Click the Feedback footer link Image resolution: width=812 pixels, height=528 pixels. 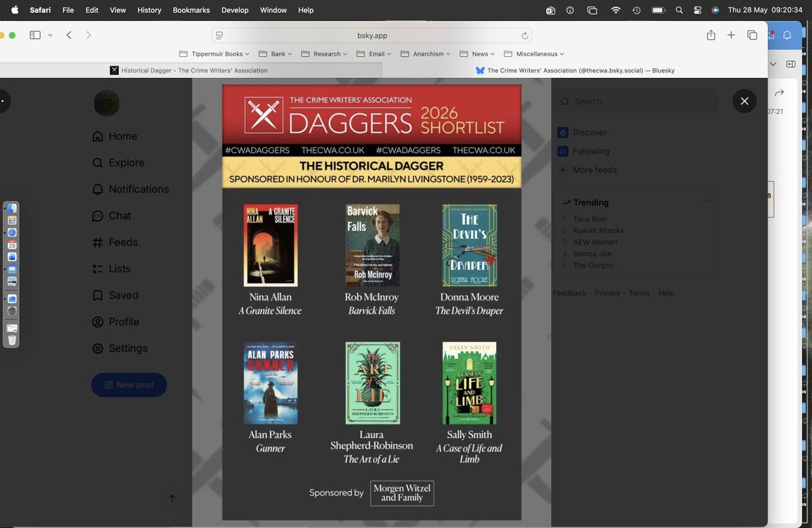pyautogui.click(x=570, y=293)
